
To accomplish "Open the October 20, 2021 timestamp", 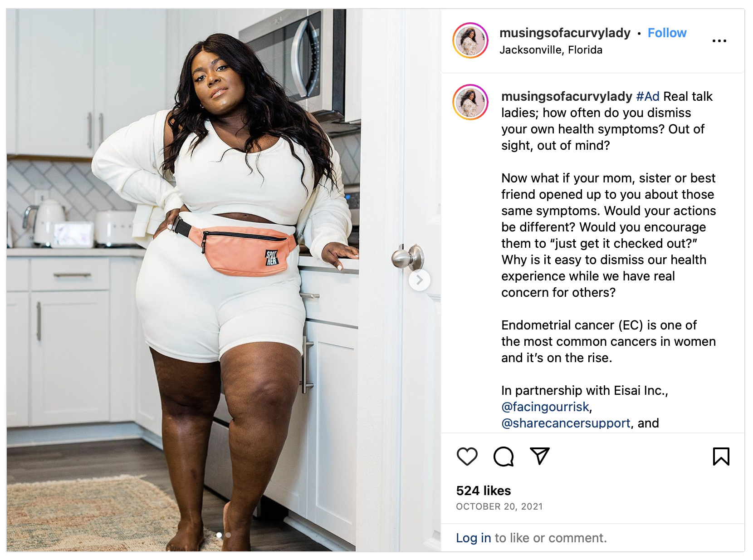I will [499, 506].
